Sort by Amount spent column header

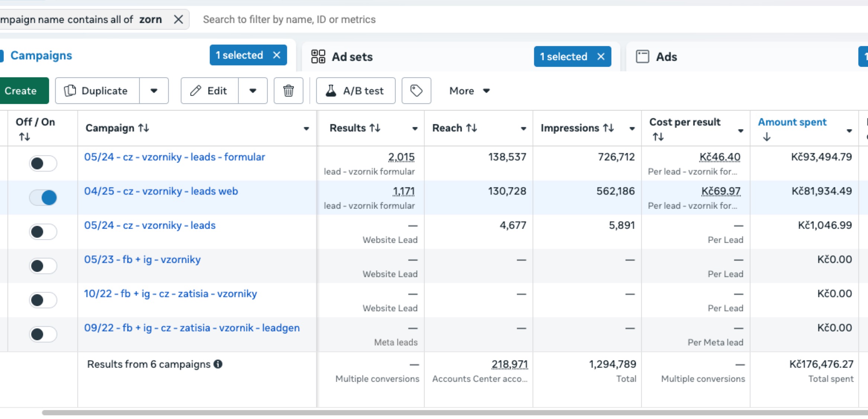[x=792, y=122]
